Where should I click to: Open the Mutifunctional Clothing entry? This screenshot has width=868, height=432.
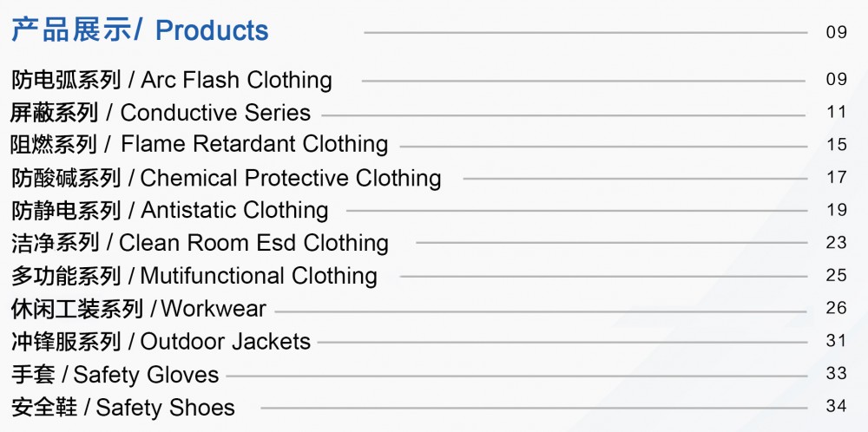click(x=194, y=277)
